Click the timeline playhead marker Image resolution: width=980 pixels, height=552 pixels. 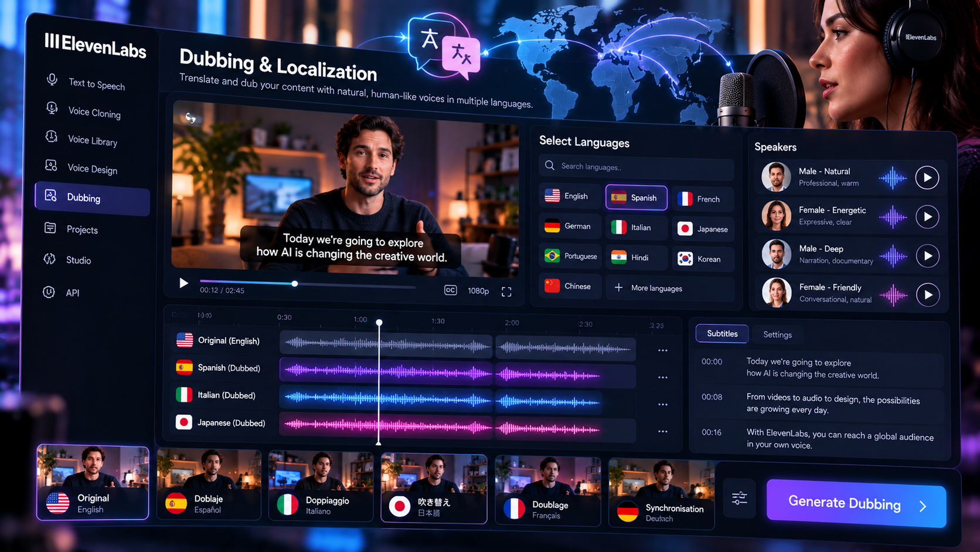point(379,323)
